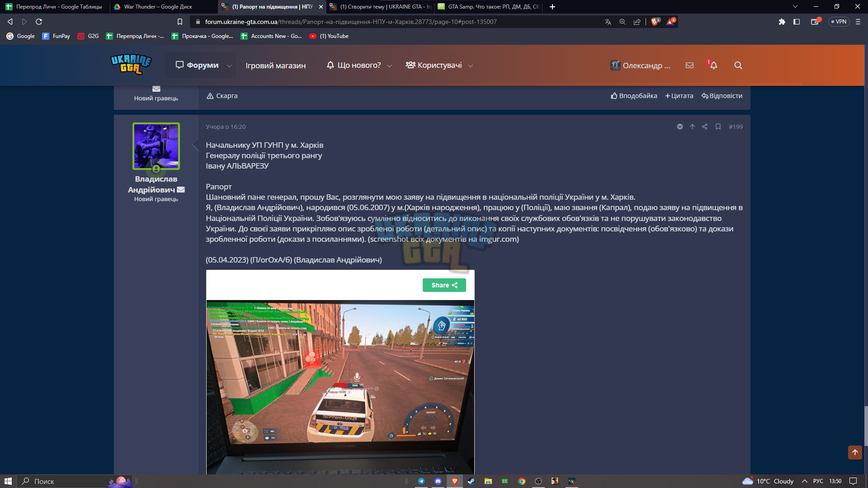Close the Рапорт на підвищення tab
Image resolution: width=868 pixels, height=488 pixels.
click(321, 7)
